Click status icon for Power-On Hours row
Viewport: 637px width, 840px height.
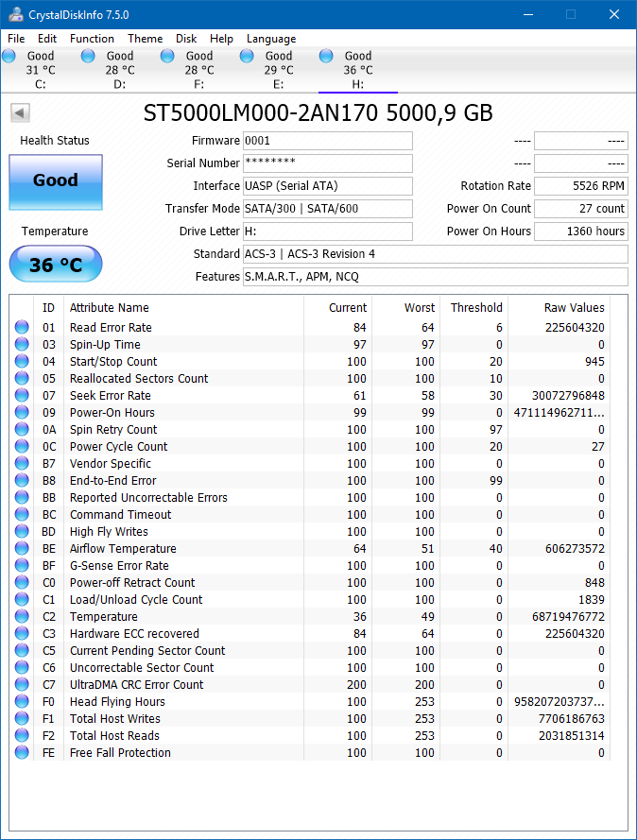22,412
